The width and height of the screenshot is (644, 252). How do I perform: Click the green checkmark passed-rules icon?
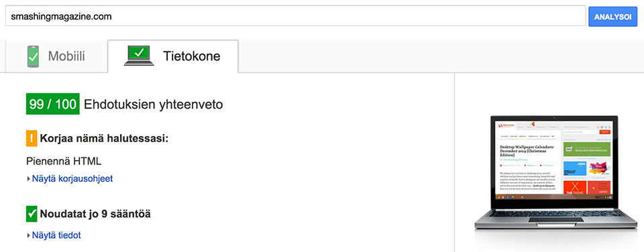pos(32,214)
